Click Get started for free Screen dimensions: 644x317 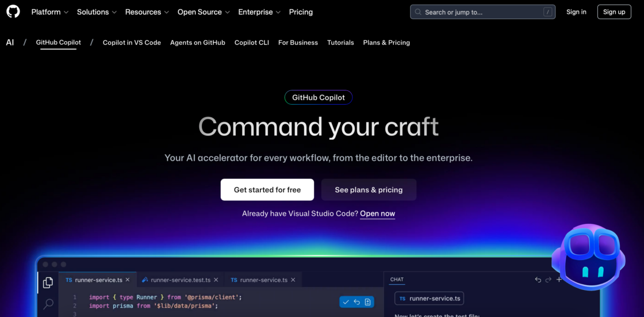pos(267,189)
